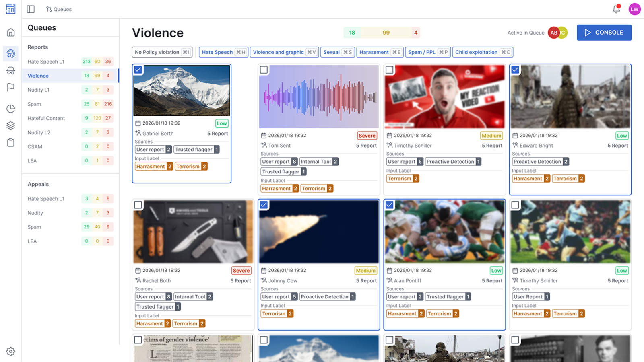The width and height of the screenshot is (644, 362).
Task: Switch to the Hateful Content queue
Action: (x=46, y=118)
